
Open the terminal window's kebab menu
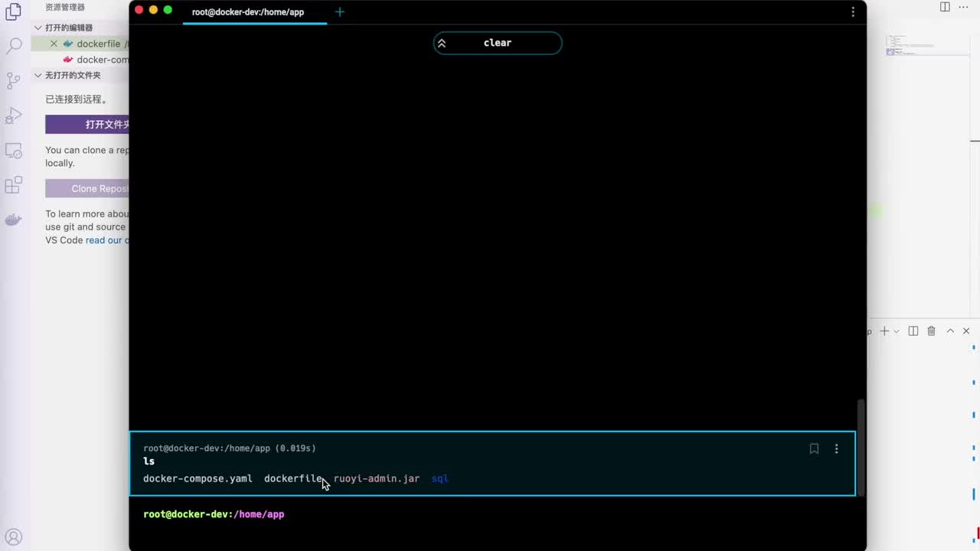(853, 11)
